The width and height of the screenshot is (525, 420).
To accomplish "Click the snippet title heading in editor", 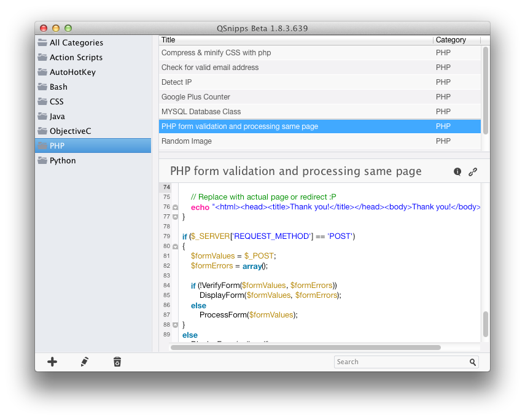I will (x=295, y=171).
